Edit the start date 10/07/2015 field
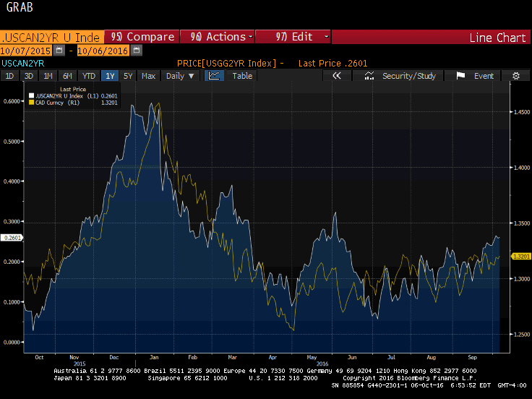The image size is (532, 399). point(26,51)
